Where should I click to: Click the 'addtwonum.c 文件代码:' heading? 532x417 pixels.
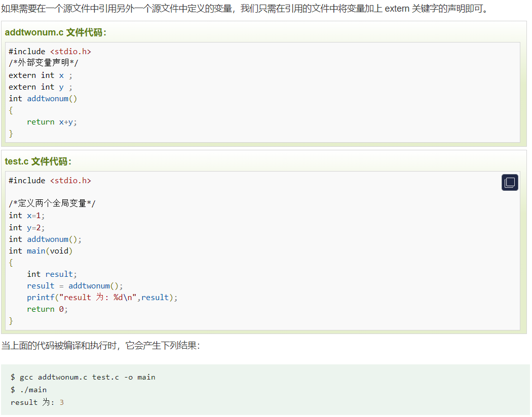coord(56,32)
